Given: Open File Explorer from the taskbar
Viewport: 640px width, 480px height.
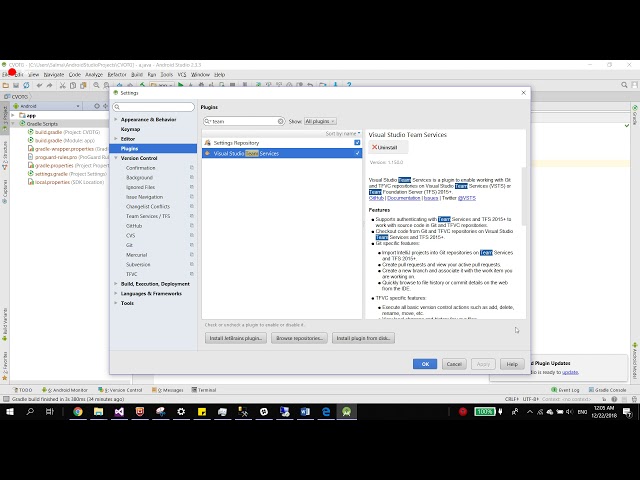Looking at the screenshot, I should click(98, 412).
